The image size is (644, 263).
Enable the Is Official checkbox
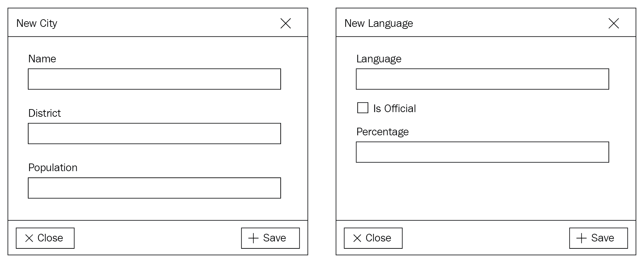[363, 108]
